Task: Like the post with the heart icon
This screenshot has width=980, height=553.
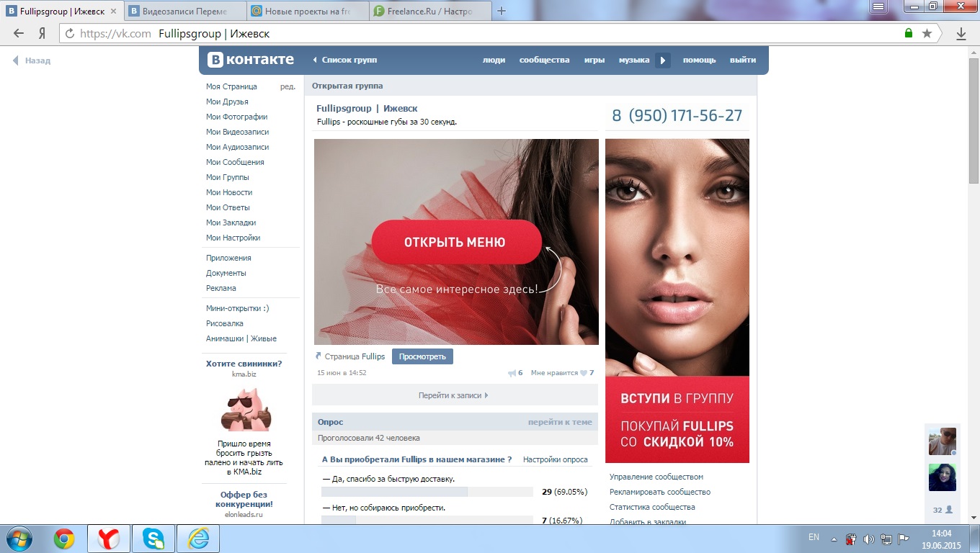Action: coord(584,373)
